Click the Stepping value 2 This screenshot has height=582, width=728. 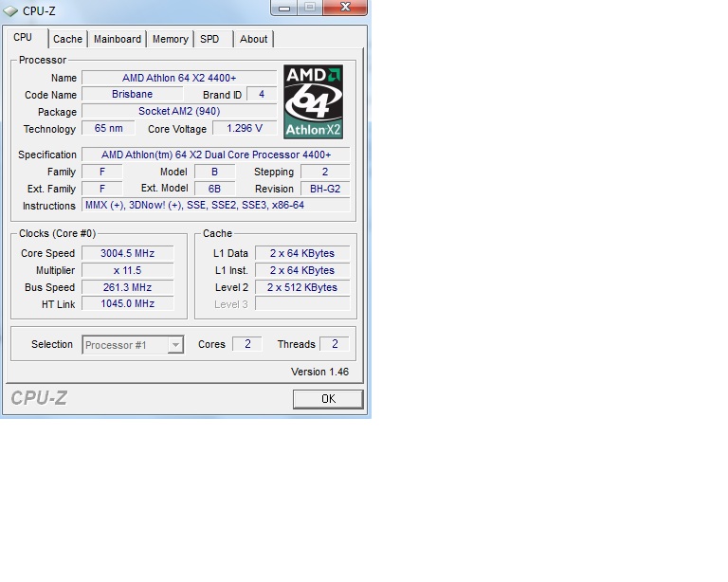[x=325, y=172]
